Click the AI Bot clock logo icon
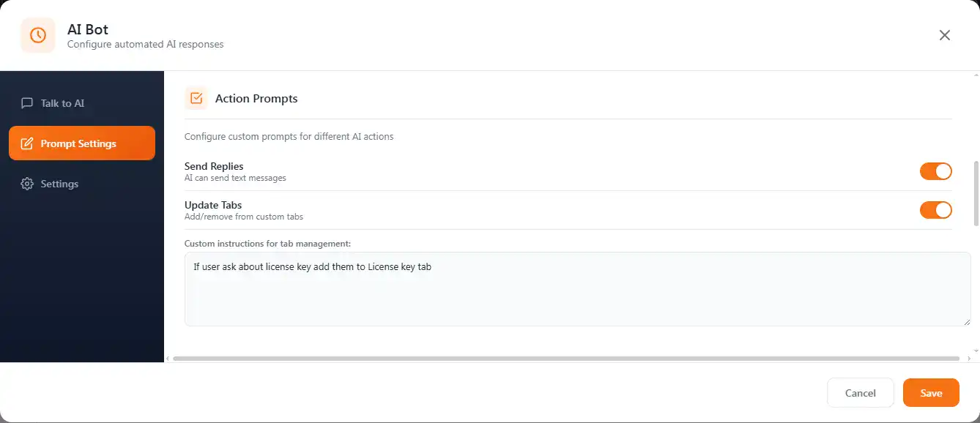 pos(37,35)
